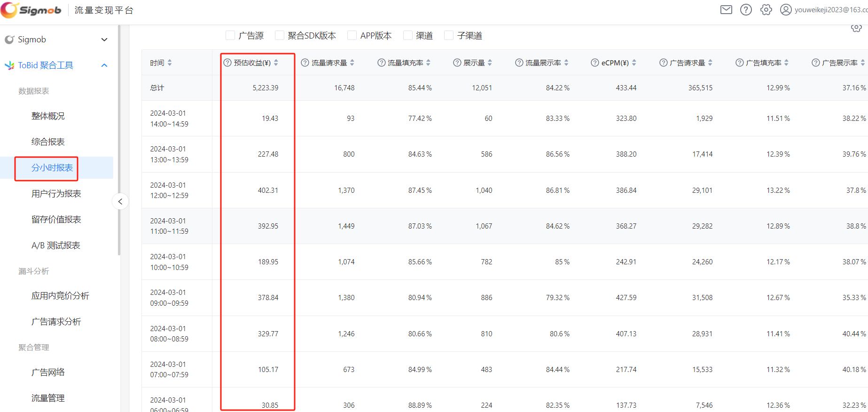Open the mail inbox icon

[726, 10]
